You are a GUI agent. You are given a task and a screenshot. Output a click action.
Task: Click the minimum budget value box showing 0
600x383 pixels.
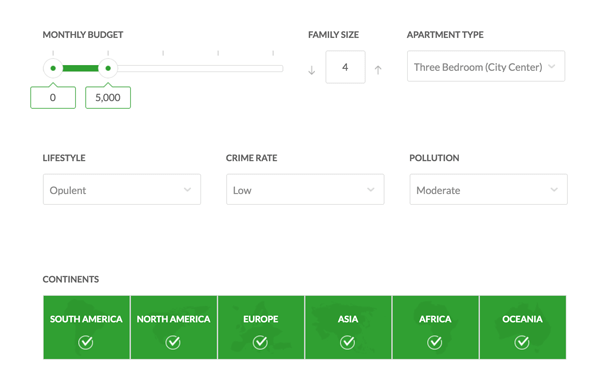tap(53, 98)
